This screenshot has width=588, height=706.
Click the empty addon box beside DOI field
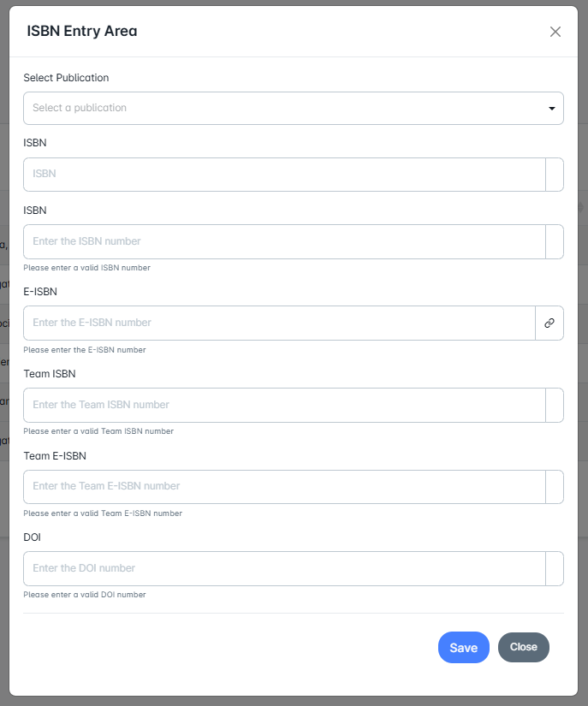[555, 568]
